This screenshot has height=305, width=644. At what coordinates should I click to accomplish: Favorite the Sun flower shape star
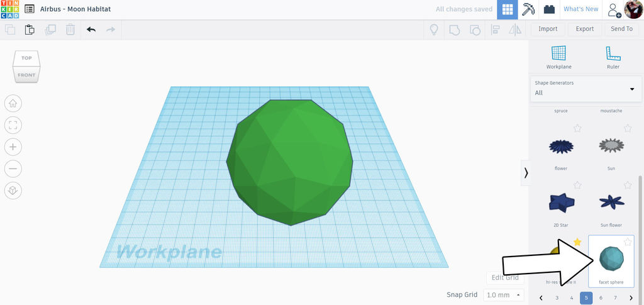(628, 185)
